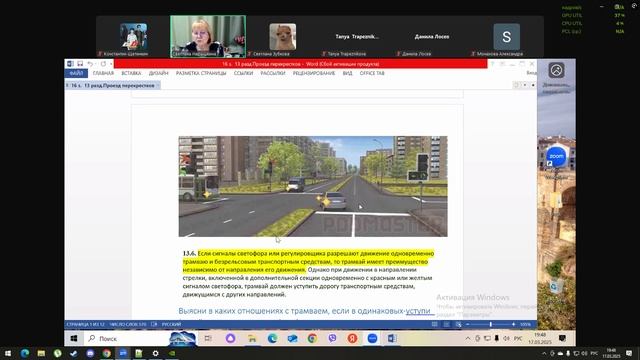Open Viber in shared taskbar
This screenshot has height=360, width=640.
pos(333,338)
